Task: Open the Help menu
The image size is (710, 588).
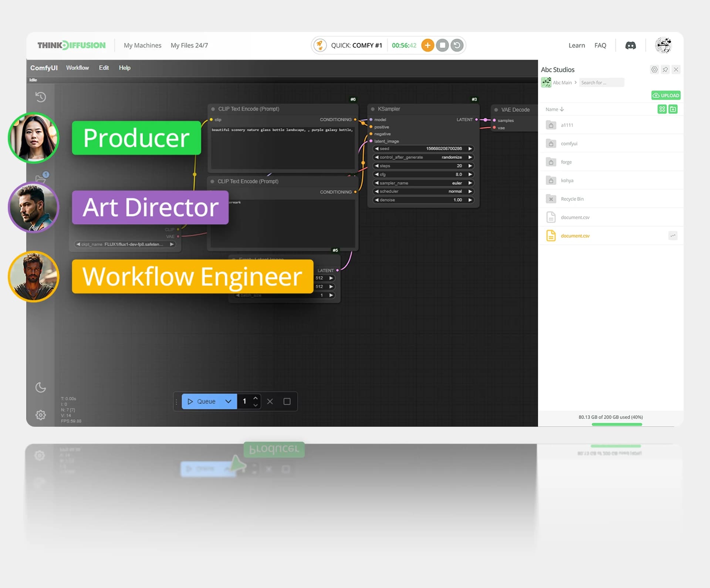Action: (125, 68)
